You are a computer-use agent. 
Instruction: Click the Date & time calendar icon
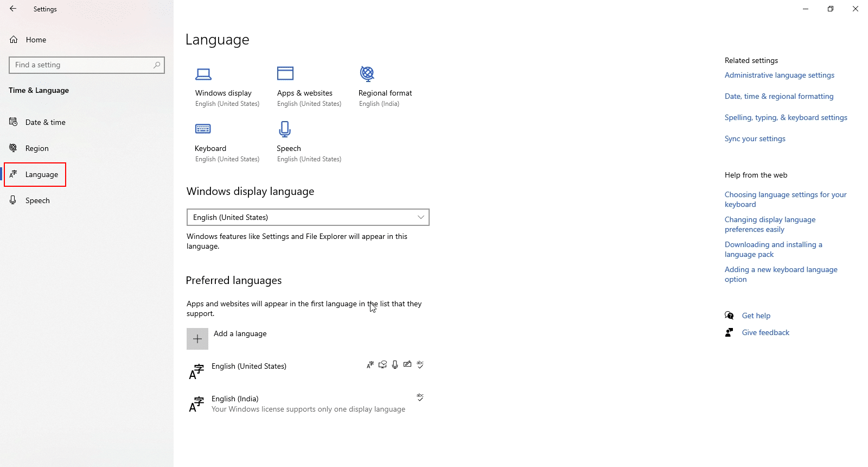pyautogui.click(x=13, y=122)
